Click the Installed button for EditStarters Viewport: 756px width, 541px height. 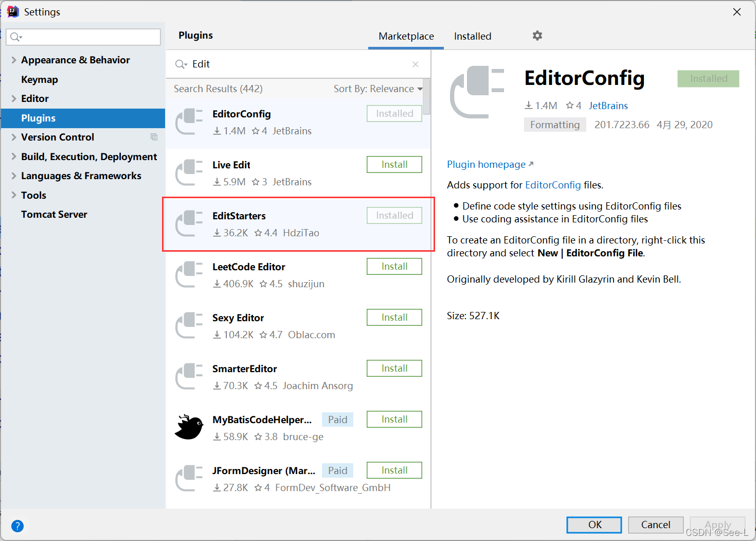394,216
